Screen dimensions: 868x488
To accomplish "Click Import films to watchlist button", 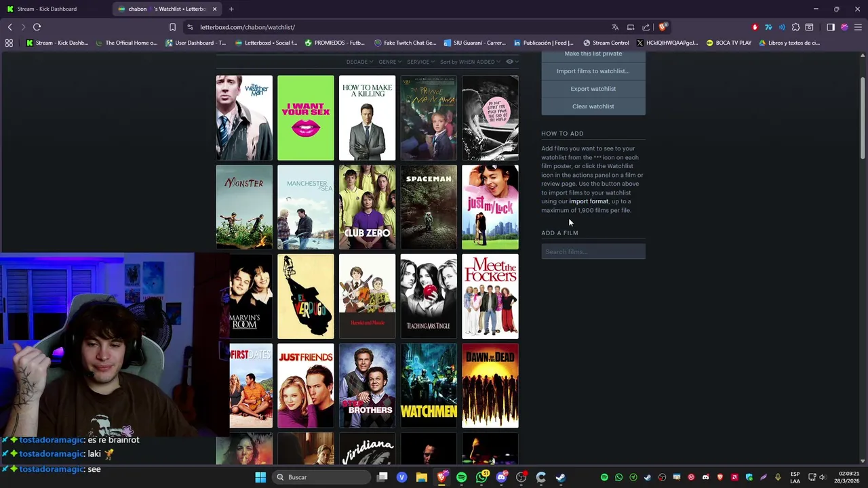I will tap(593, 71).
